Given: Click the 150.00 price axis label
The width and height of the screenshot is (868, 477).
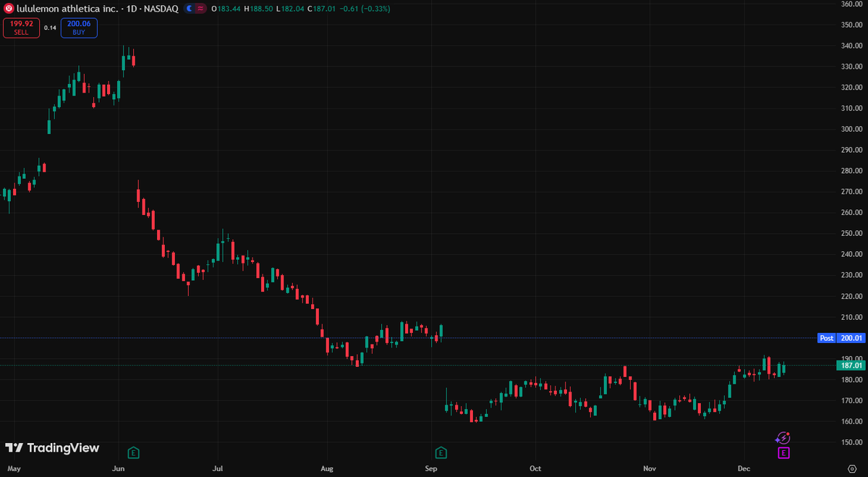Looking at the screenshot, I should click(x=852, y=442).
